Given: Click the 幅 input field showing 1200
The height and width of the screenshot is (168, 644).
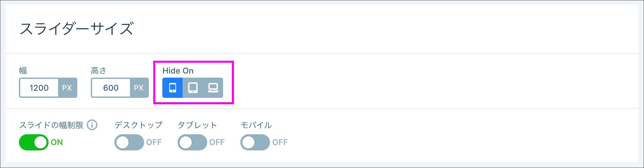Looking at the screenshot, I should (x=39, y=88).
